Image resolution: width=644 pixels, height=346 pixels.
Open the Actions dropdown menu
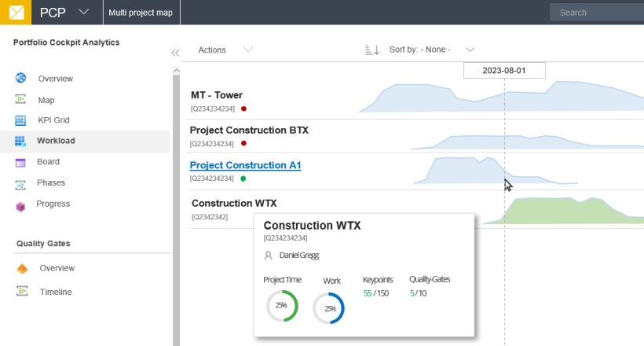coord(225,50)
